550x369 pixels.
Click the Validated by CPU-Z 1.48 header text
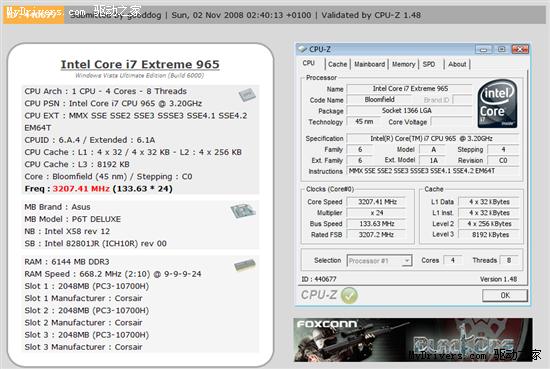[x=371, y=15]
